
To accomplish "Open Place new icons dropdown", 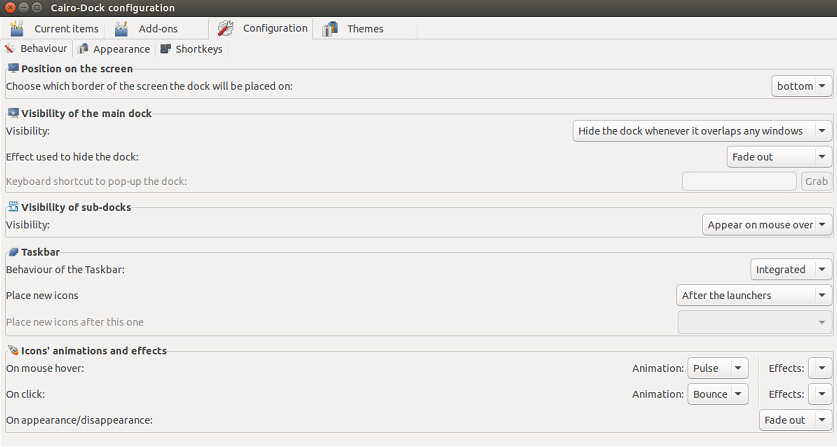I will pyautogui.click(x=754, y=295).
